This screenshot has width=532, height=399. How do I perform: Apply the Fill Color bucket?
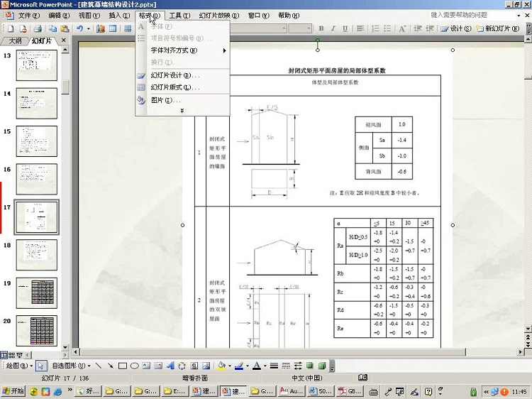pyautogui.click(x=221, y=366)
